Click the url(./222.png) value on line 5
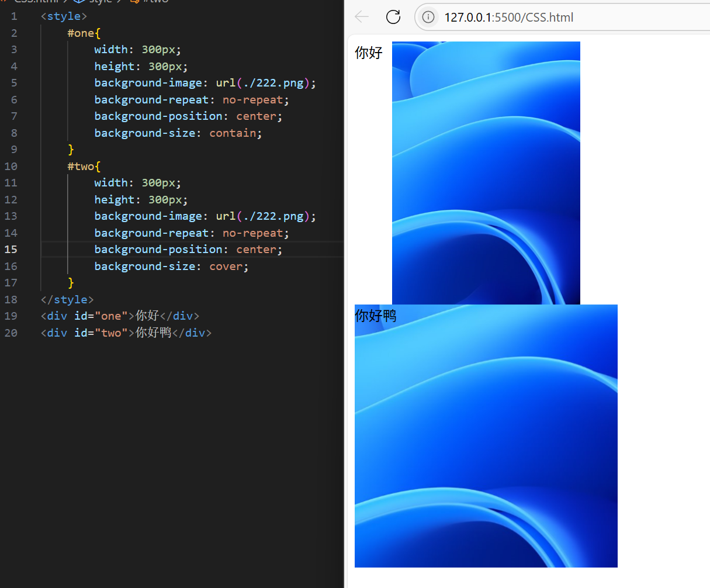Image resolution: width=710 pixels, height=588 pixels. click(x=263, y=83)
